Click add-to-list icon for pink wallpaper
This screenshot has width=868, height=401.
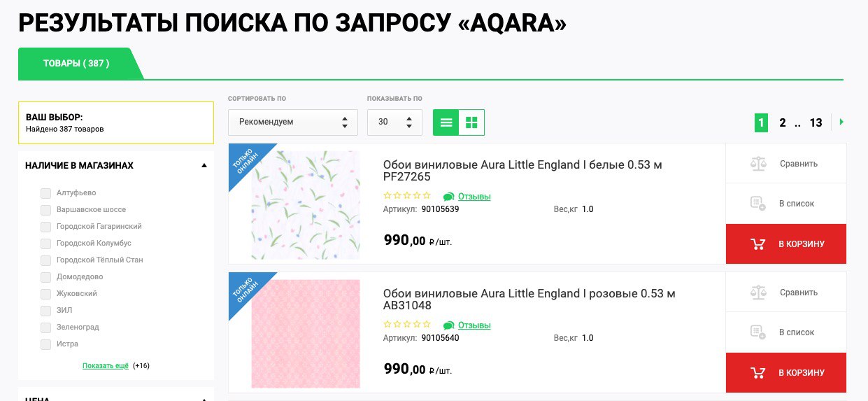(758, 332)
